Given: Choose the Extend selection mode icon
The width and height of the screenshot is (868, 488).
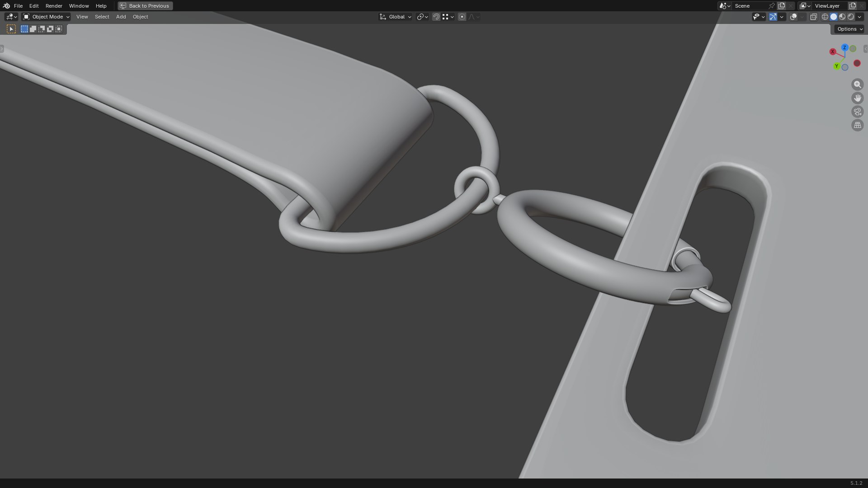Looking at the screenshot, I should (x=33, y=29).
